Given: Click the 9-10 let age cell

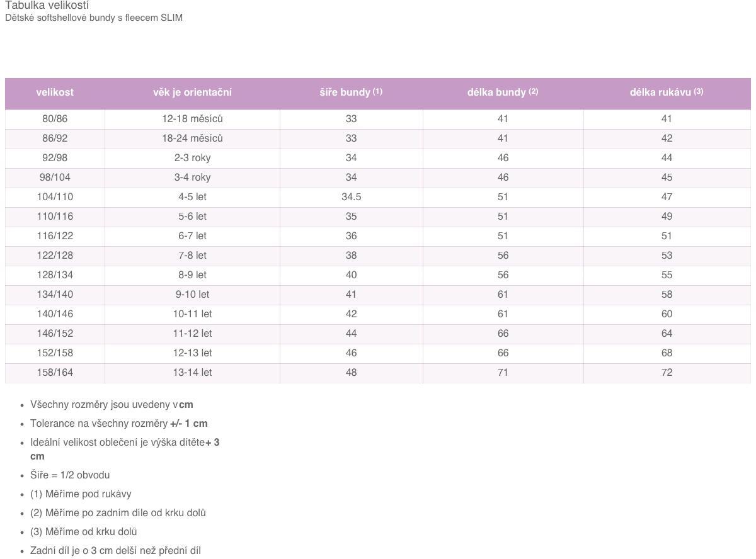Looking at the screenshot, I should (x=192, y=295).
